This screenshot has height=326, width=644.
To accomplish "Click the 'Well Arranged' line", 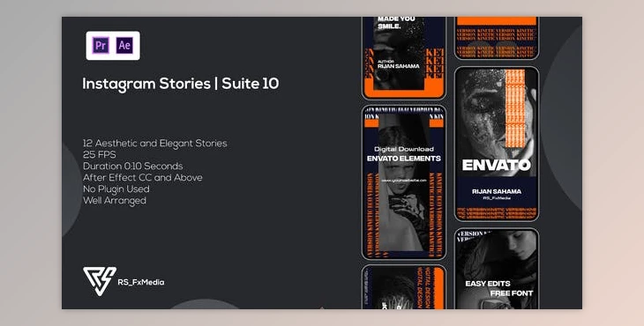I will (115, 201).
